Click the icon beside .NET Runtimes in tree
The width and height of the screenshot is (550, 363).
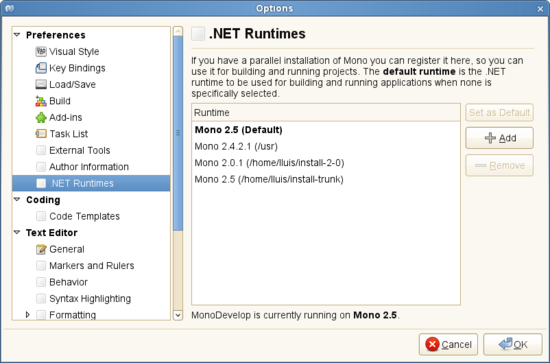41,183
